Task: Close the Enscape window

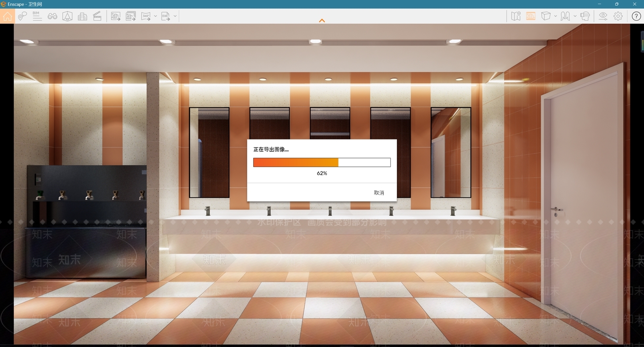Action: click(x=635, y=4)
